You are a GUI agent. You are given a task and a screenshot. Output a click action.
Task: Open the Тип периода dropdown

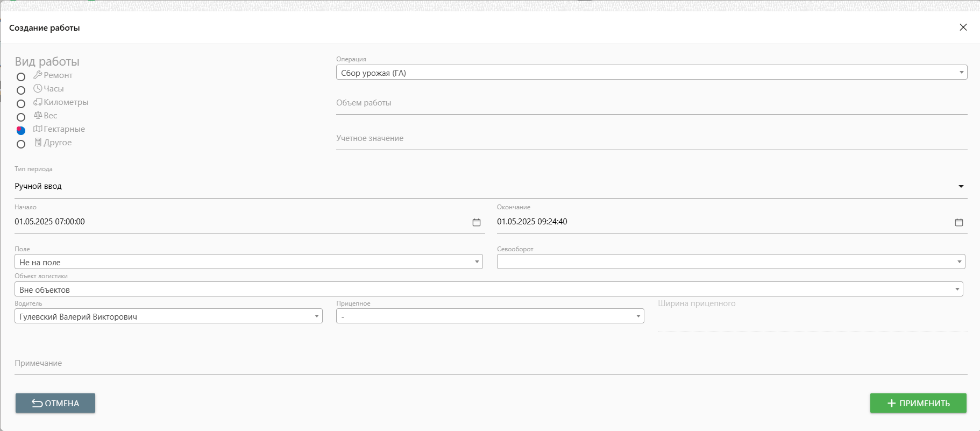(961, 186)
